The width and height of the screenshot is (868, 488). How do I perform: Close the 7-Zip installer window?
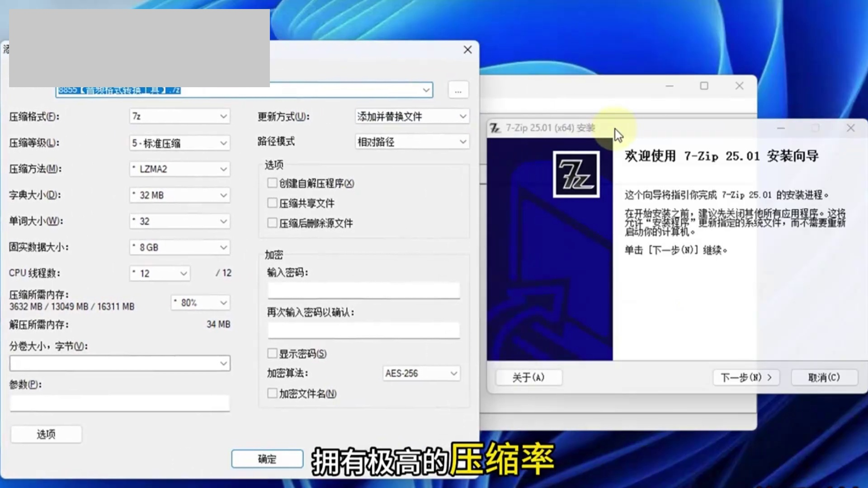850,128
